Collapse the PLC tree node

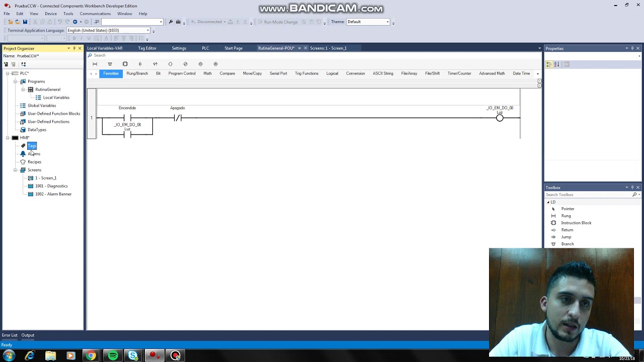7,73
